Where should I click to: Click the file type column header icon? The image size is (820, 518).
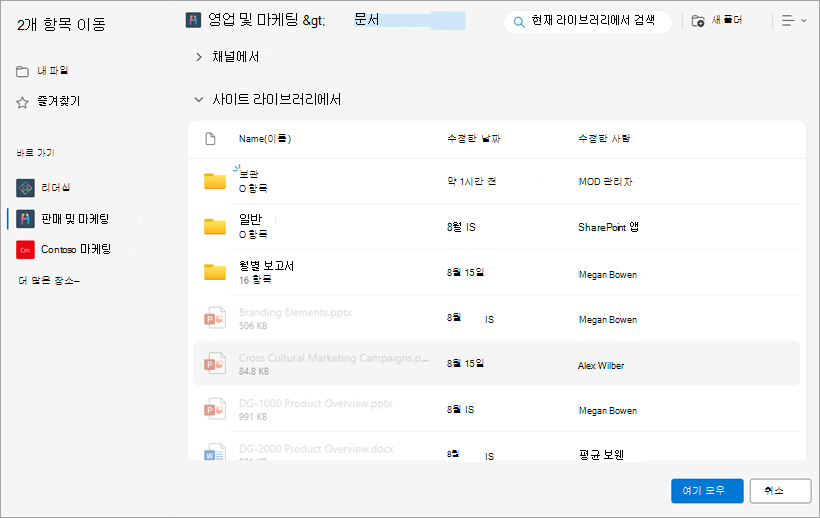tap(210, 139)
